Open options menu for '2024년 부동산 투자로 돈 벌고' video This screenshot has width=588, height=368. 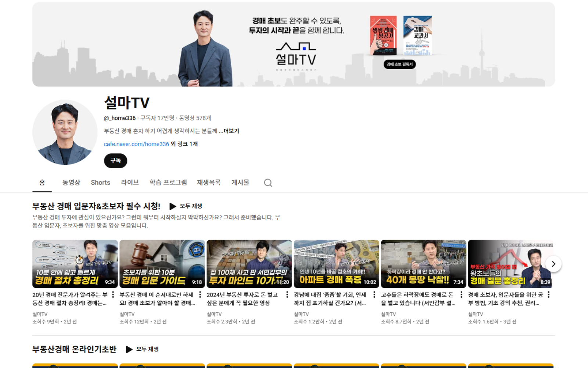point(287,295)
